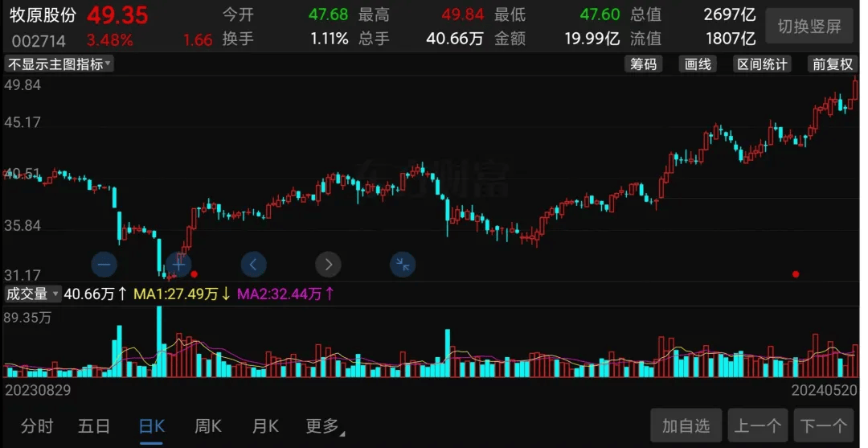The image size is (868, 448).
Task: Click the red dot marker at right of chart
Action: click(796, 274)
